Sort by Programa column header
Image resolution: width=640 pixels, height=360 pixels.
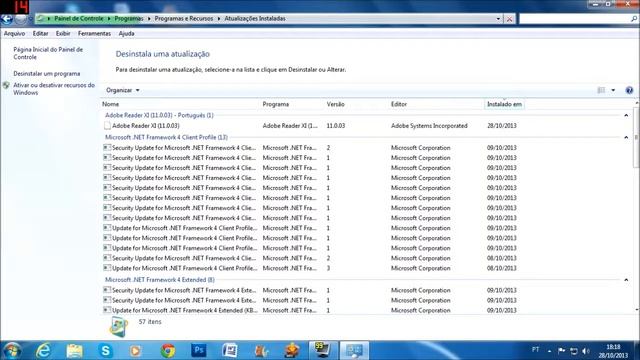[276, 104]
